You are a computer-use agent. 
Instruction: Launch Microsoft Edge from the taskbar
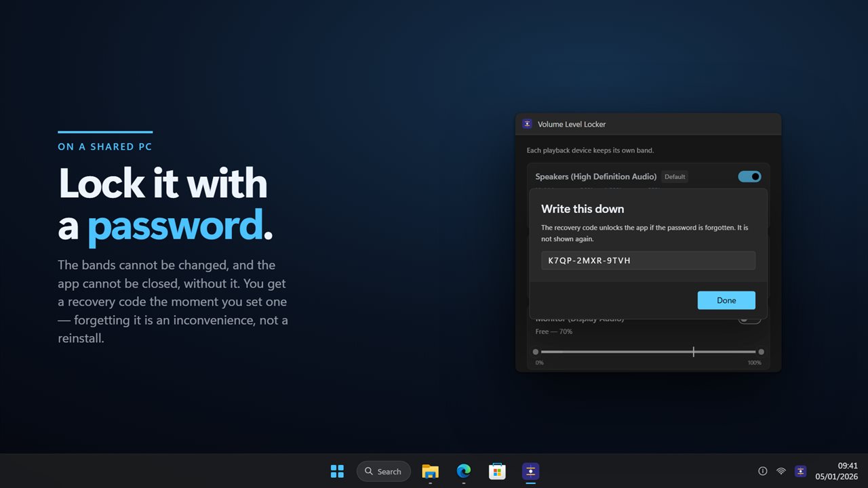pos(464,471)
